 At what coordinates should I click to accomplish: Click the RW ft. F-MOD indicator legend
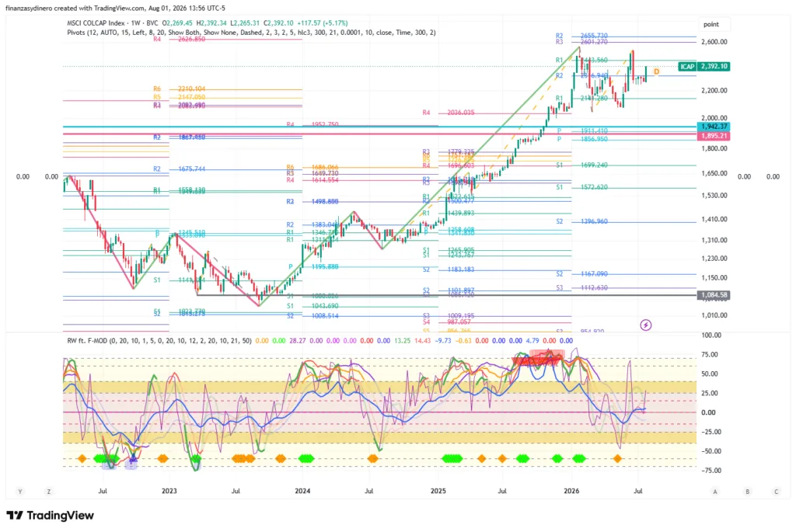(159, 341)
